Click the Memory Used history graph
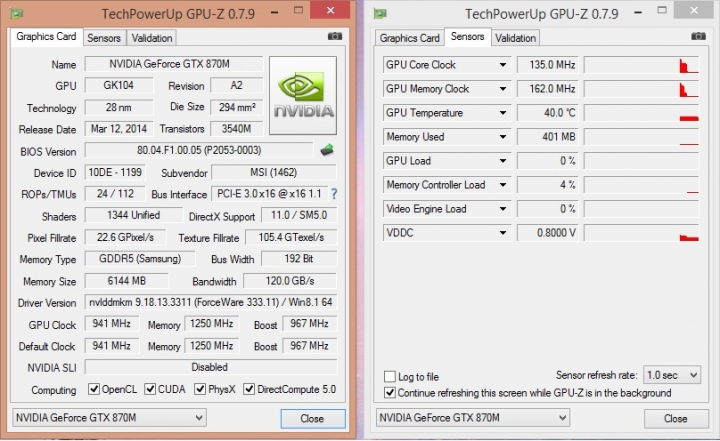 point(641,137)
